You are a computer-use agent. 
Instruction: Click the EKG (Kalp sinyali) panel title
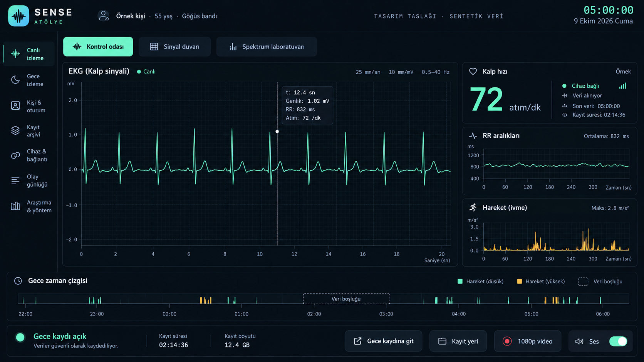coord(99,71)
